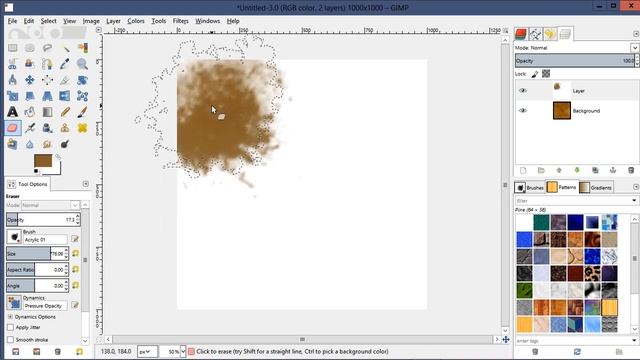Screen dimensions: 640x360
Task: Enable the Smooth stroke checkbox
Action: [x=11, y=340]
